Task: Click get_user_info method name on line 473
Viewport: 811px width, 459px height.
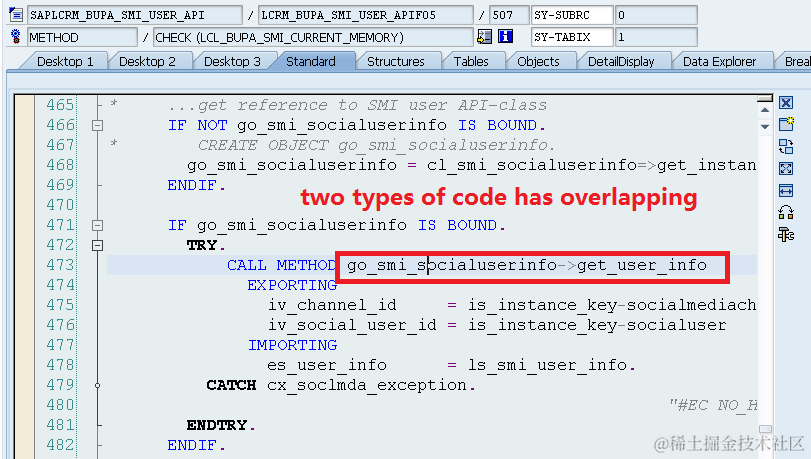Action: point(642,265)
